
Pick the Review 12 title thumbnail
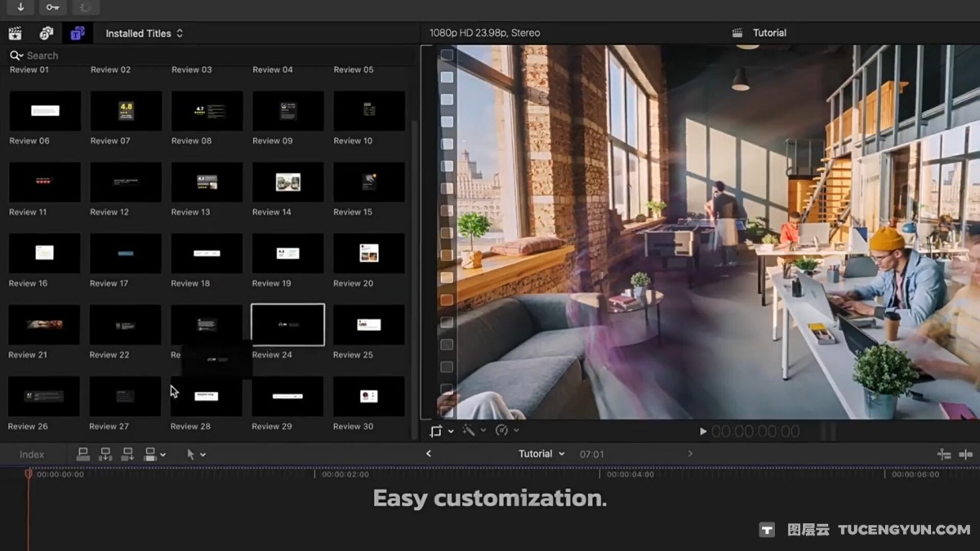[x=126, y=182]
